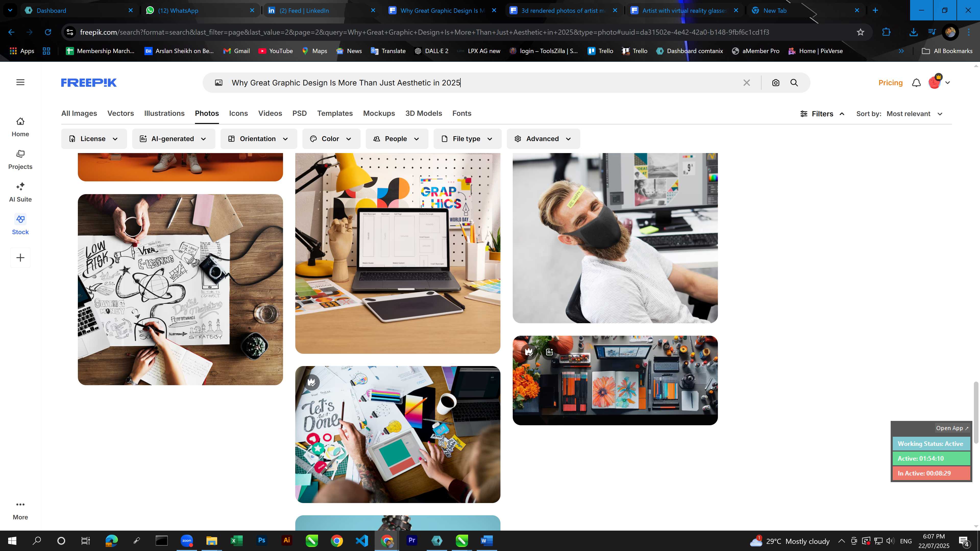980x551 pixels.
Task: Switch to Vectors tab
Action: click(x=121, y=113)
